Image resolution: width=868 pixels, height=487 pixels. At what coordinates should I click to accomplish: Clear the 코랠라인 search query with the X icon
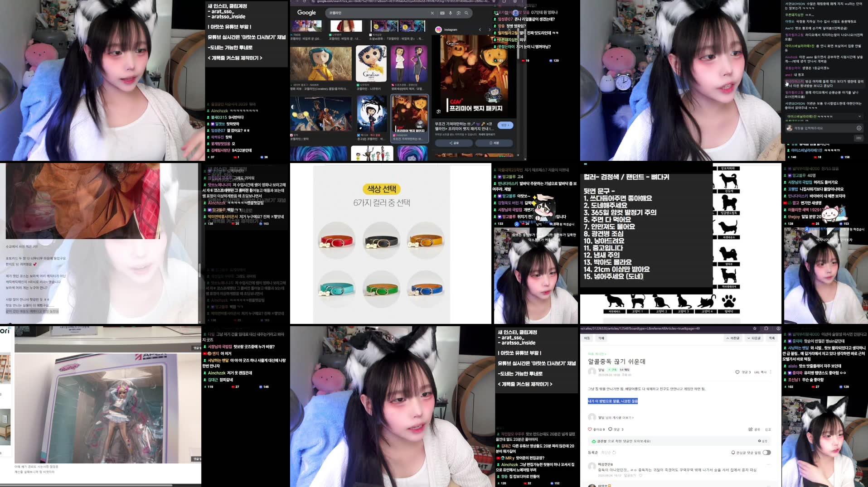point(432,13)
